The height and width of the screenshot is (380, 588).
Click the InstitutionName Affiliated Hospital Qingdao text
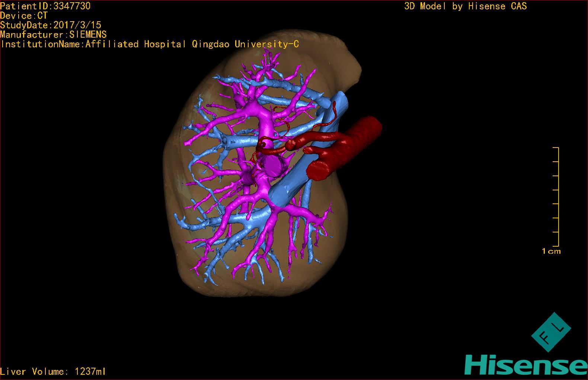150,44
